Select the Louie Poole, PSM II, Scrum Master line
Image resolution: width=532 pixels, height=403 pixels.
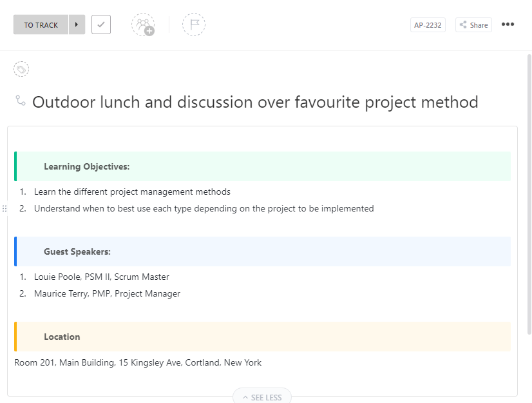[102, 277]
